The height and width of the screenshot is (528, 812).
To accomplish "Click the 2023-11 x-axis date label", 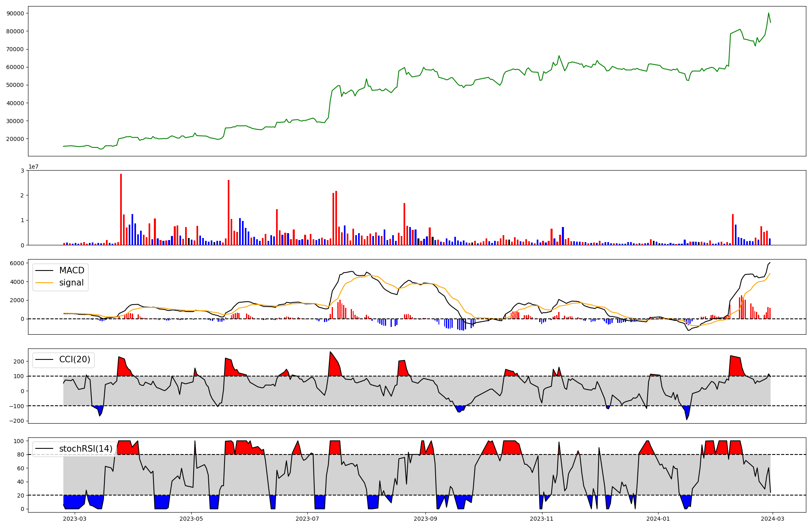I will [x=542, y=519].
